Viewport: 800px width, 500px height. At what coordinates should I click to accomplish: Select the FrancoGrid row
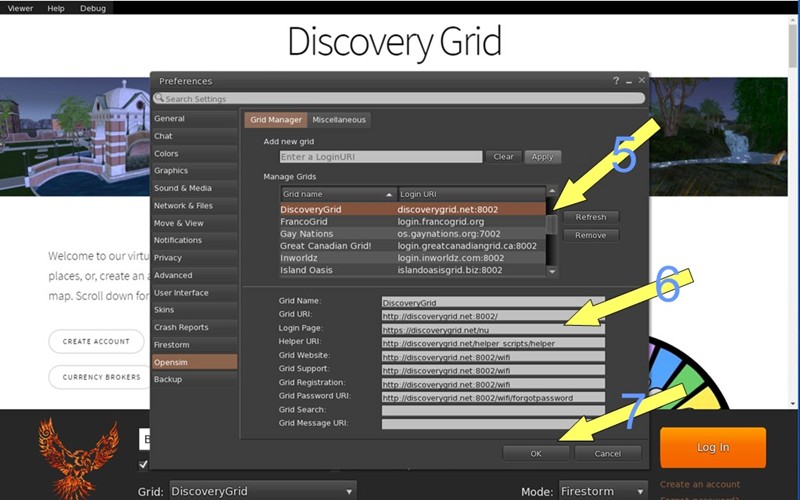pos(413,221)
